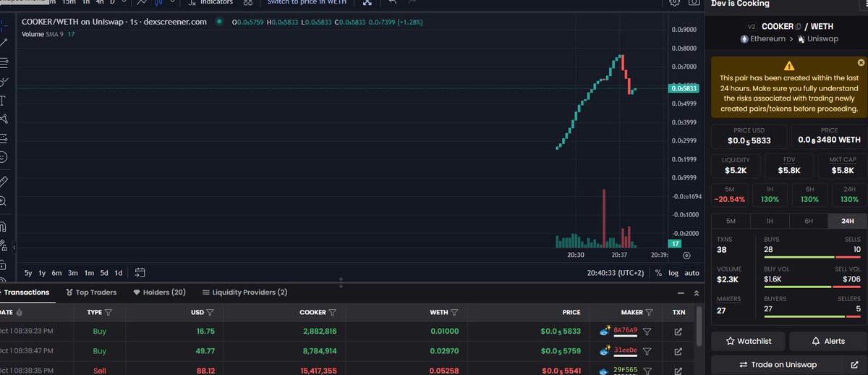
Task: Click maker address 8A76A9
Action: pyautogui.click(x=625, y=332)
